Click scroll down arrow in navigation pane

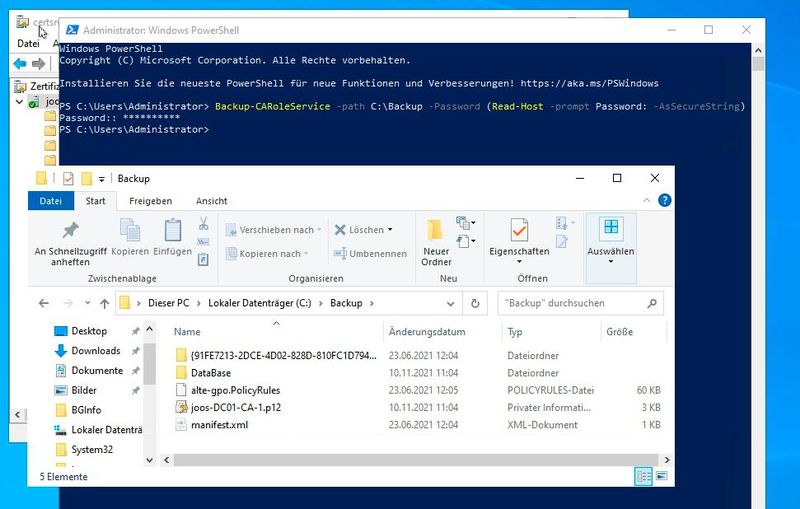(149, 460)
